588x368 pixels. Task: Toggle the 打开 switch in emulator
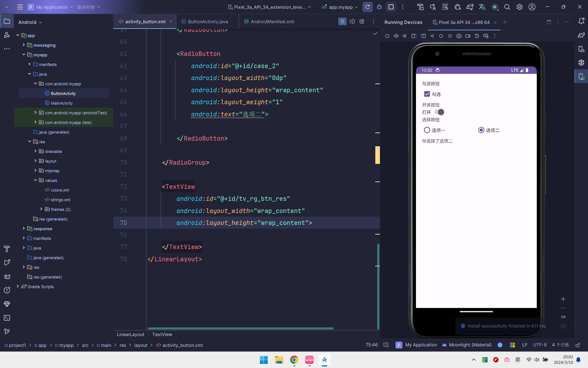click(439, 112)
